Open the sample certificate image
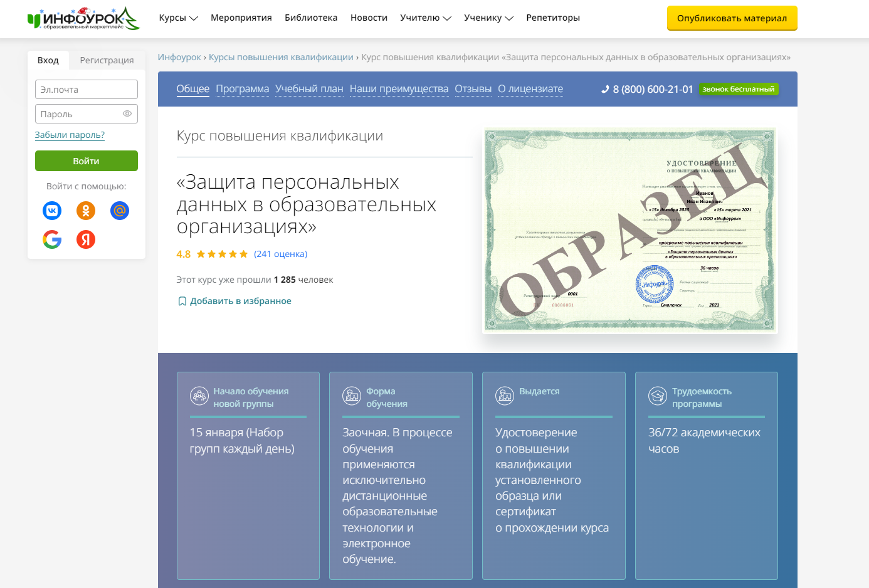Viewport: 869px width, 588px height. 630,230
